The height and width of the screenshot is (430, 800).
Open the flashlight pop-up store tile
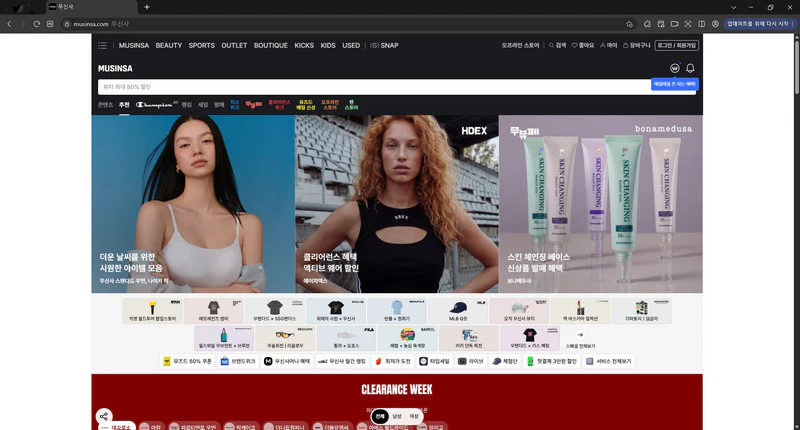click(153, 311)
